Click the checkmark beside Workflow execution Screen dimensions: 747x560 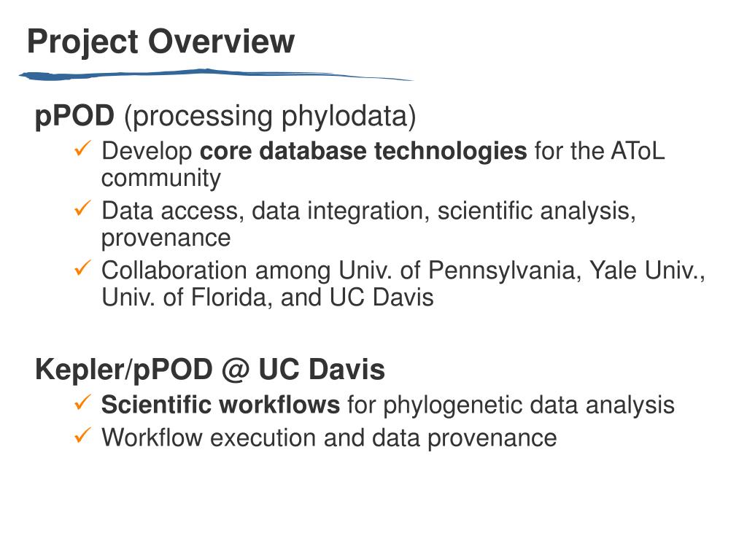[x=82, y=435]
